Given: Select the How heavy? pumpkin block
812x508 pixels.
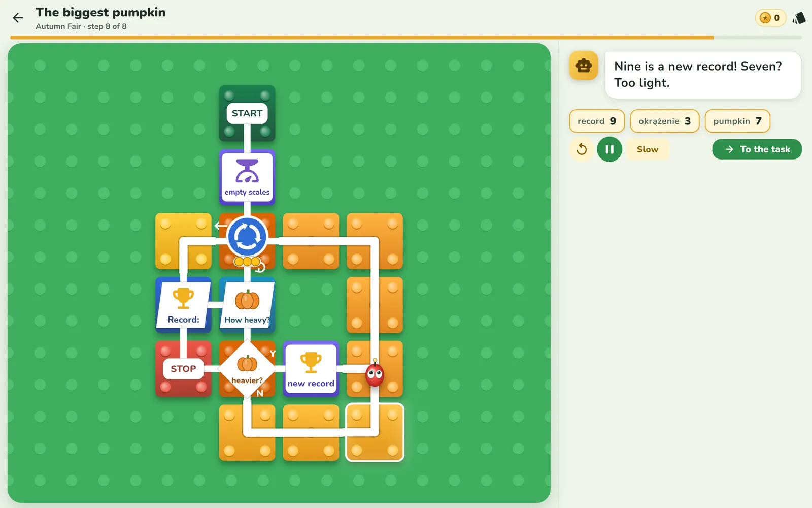Looking at the screenshot, I should (x=247, y=305).
